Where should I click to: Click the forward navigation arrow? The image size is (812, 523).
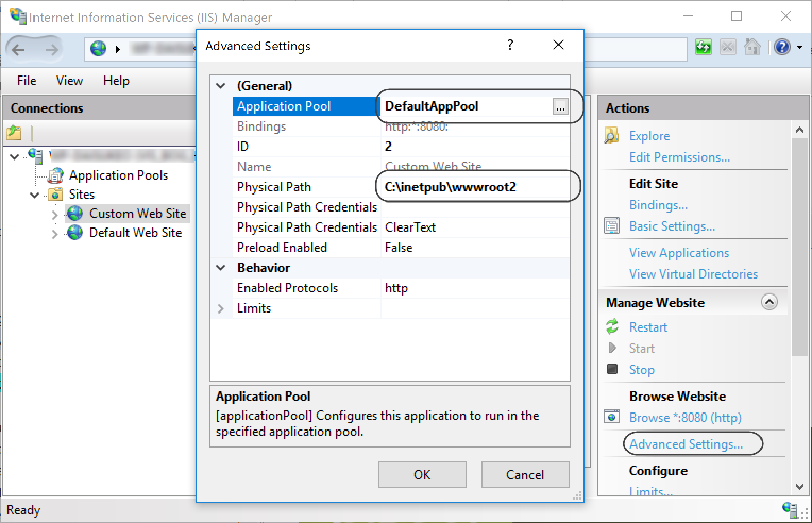click(52, 49)
